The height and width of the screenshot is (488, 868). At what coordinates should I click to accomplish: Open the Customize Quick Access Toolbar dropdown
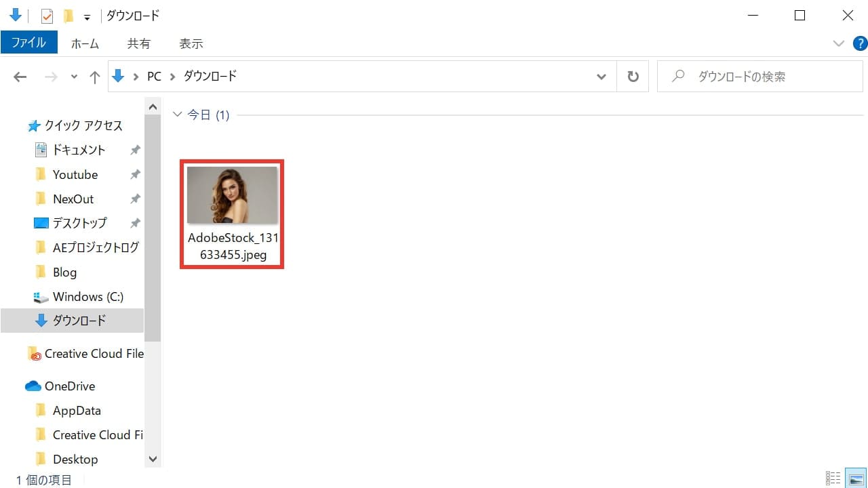coord(87,17)
